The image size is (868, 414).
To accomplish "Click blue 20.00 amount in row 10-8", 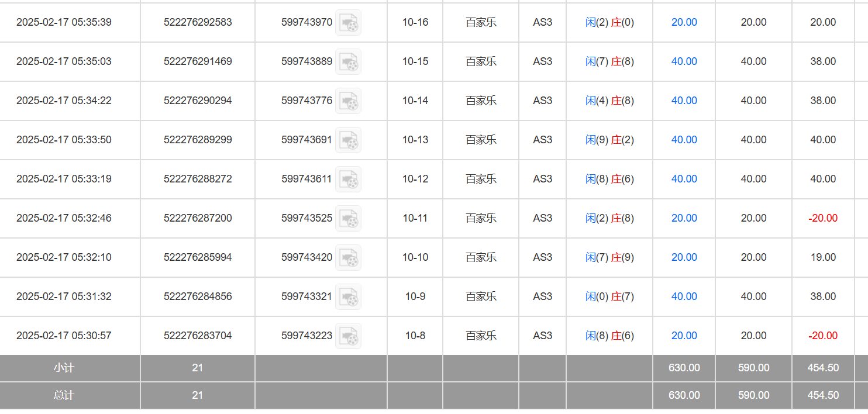I will coord(684,336).
